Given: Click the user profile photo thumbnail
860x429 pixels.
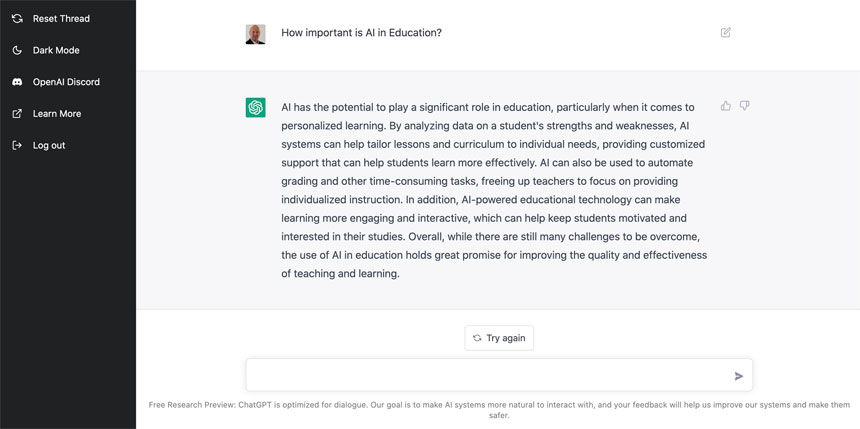Looking at the screenshot, I should (x=256, y=34).
